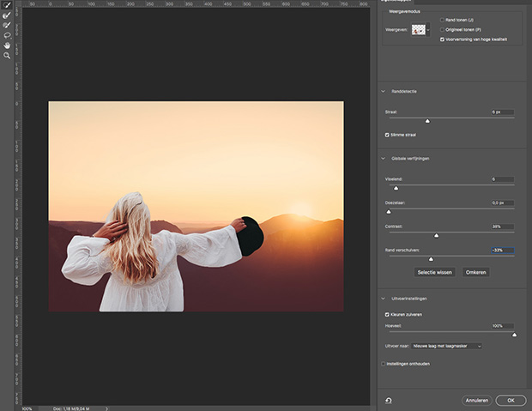Click the Doezelaar value field

(x=503, y=203)
